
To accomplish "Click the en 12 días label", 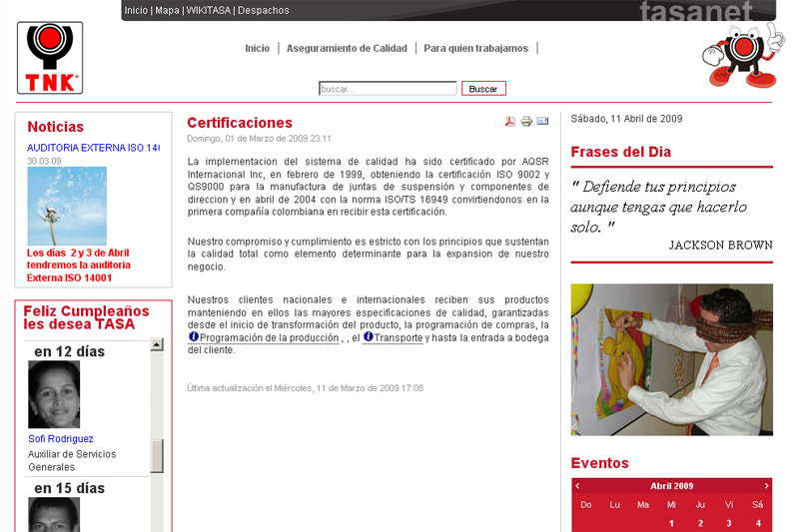I will (x=69, y=351).
